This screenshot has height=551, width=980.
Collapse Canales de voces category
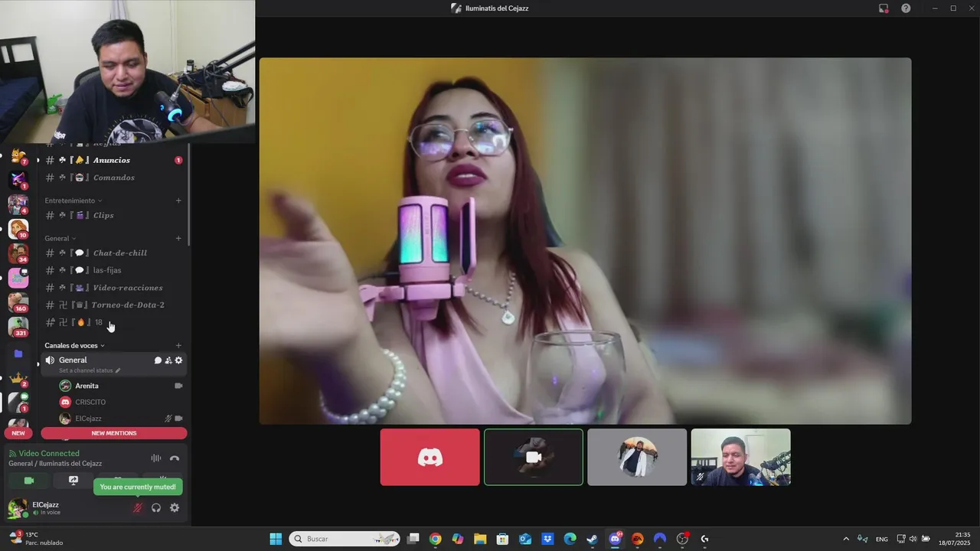[x=74, y=346]
